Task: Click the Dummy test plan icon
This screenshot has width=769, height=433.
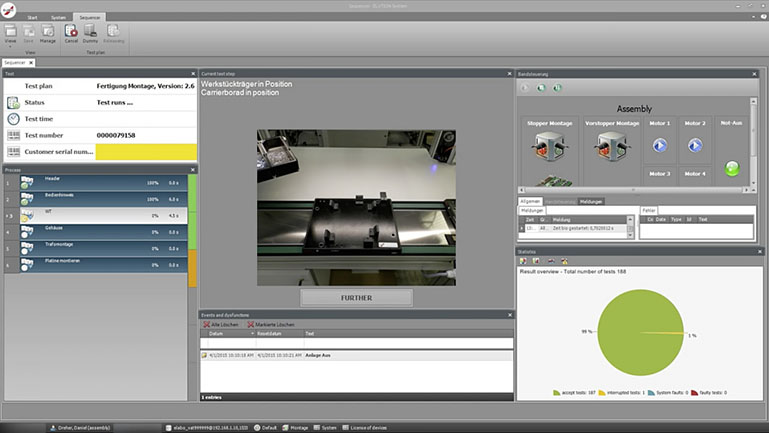Action: 90,32
